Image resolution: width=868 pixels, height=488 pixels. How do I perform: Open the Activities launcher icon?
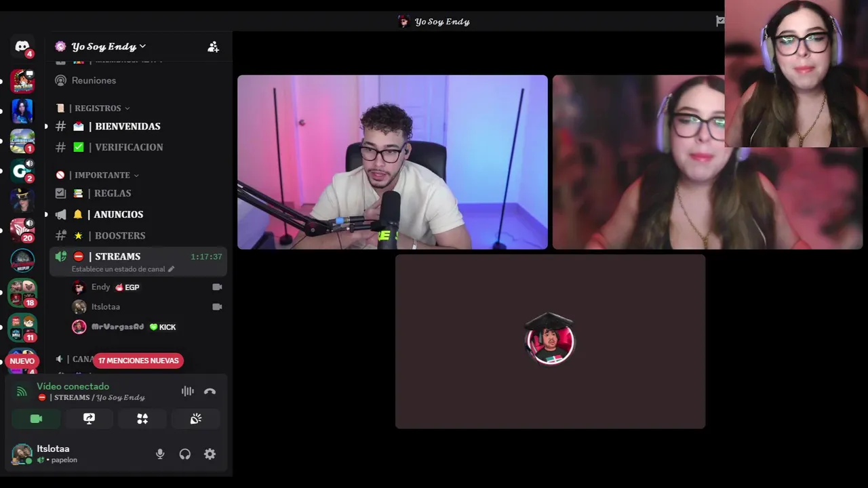click(142, 419)
